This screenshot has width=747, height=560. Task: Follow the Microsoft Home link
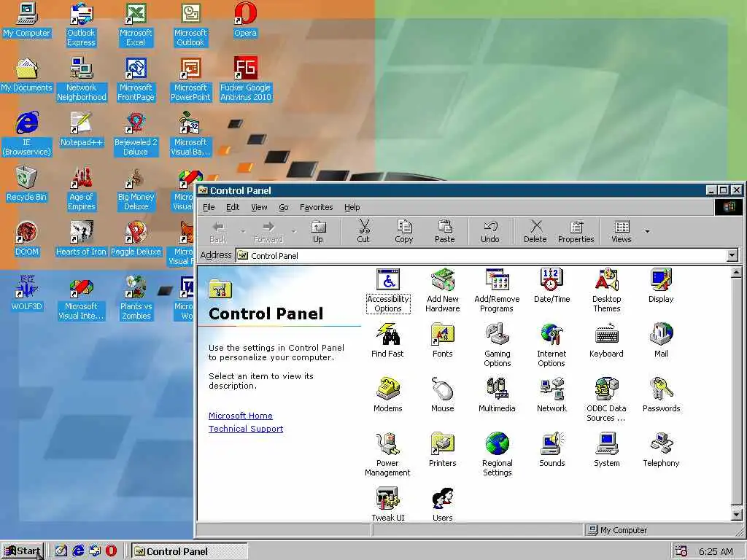(241, 416)
